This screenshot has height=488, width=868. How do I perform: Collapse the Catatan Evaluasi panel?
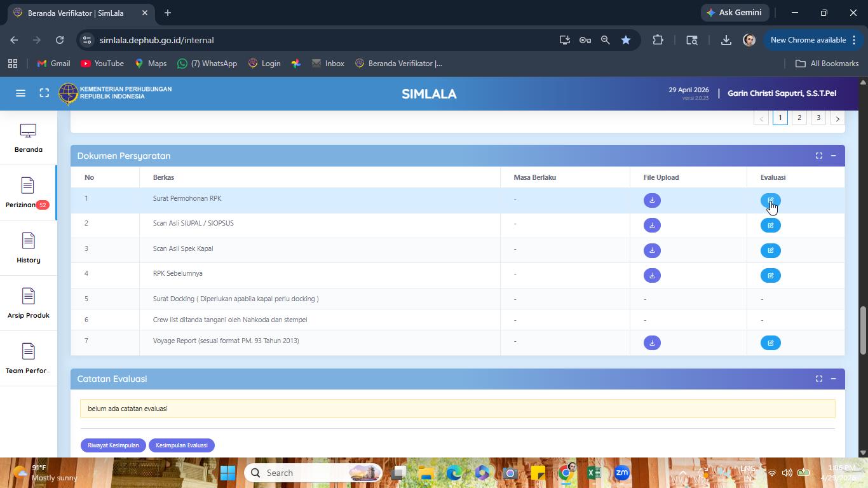point(833,379)
